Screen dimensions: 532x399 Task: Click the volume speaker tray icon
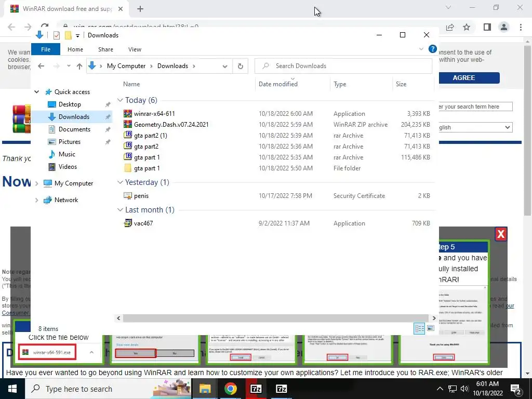(x=464, y=389)
